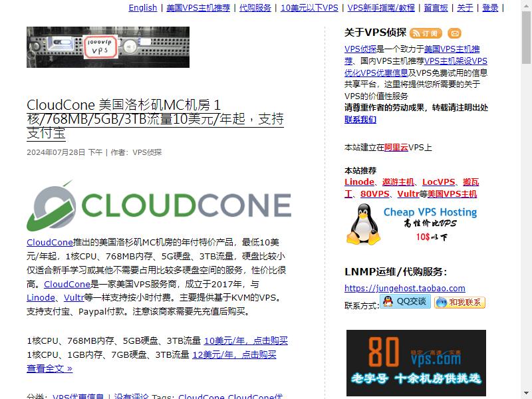Image resolution: width=532 pixels, height=399 pixels.
Task: Open the QQ交谈 chat button
Action: (405, 301)
